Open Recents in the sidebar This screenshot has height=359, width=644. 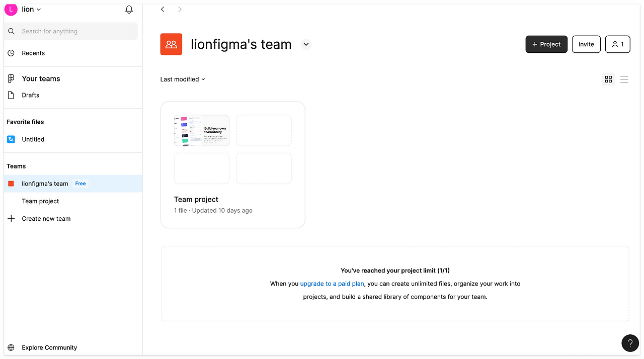coord(33,53)
